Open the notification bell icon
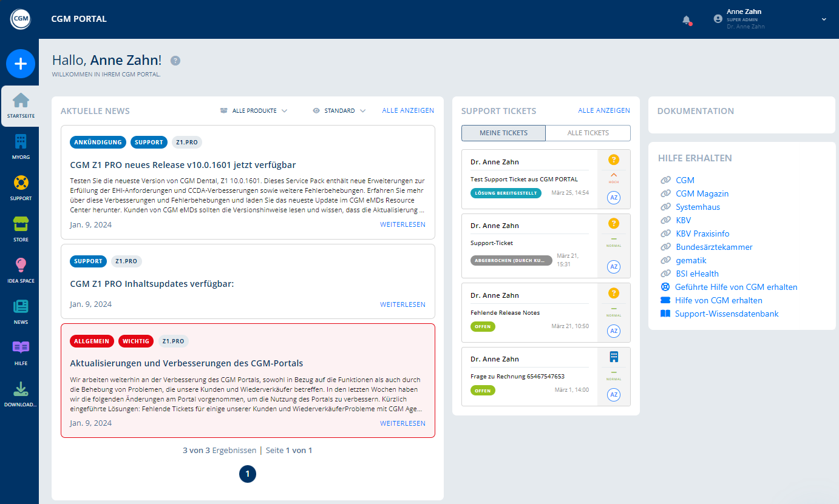The width and height of the screenshot is (839, 504). (x=685, y=20)
